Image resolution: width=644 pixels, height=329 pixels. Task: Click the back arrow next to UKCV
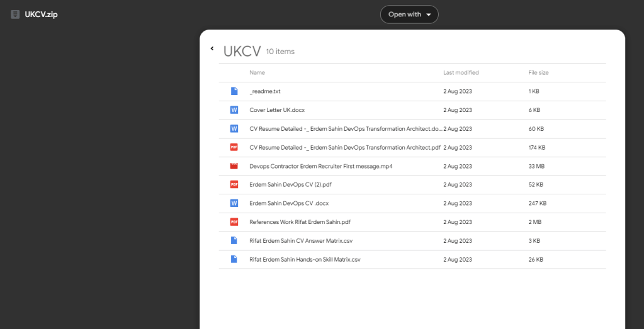tap(212, 48)
